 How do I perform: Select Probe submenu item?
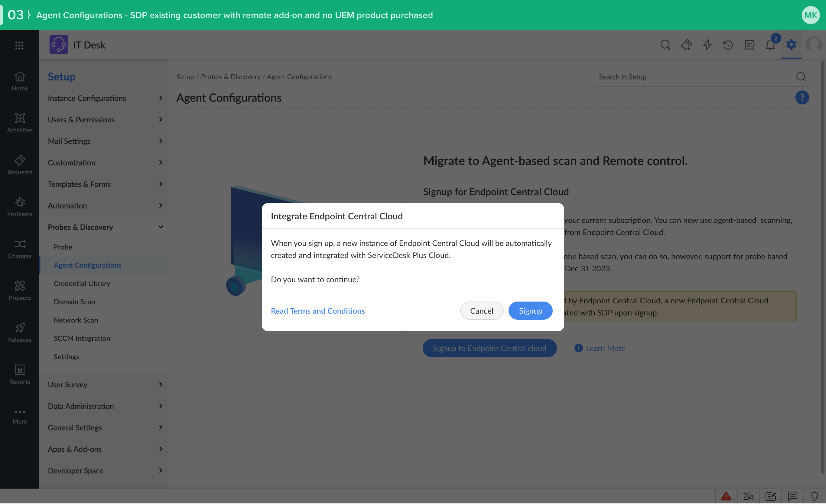[104, 247]
